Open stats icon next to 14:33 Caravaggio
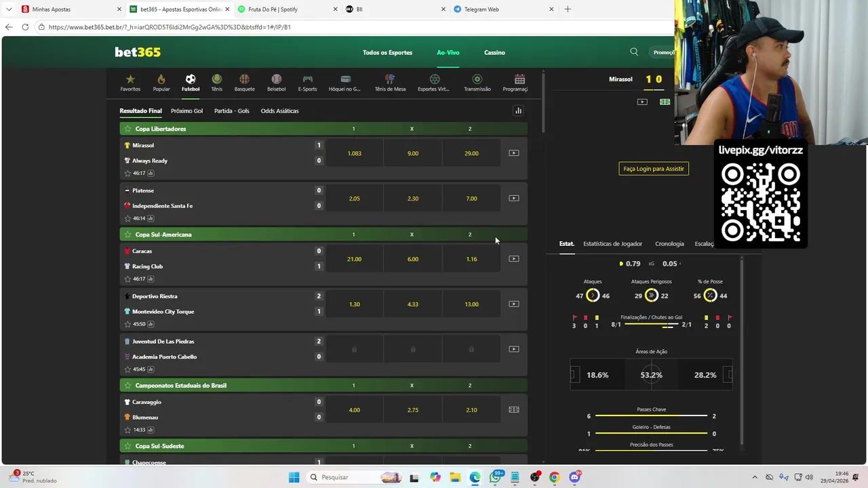 coord(151,430)
